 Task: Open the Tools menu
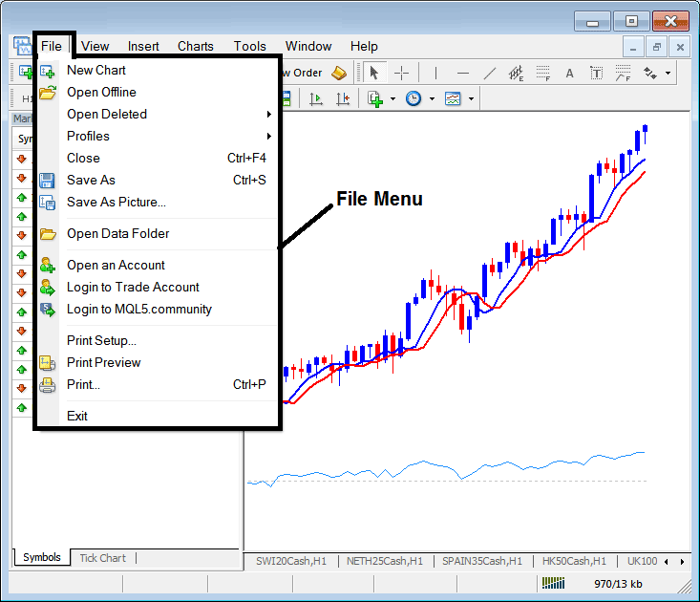pyautogui.click(x=250, y=46)
